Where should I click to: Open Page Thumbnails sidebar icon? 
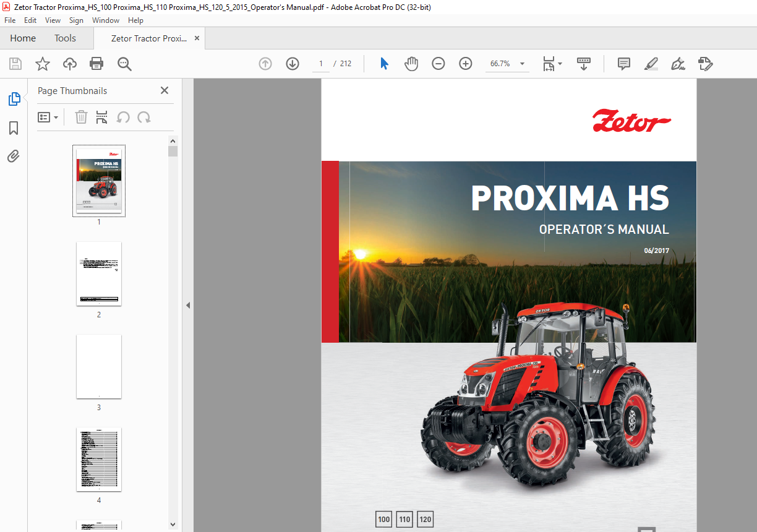click(14, 99)
